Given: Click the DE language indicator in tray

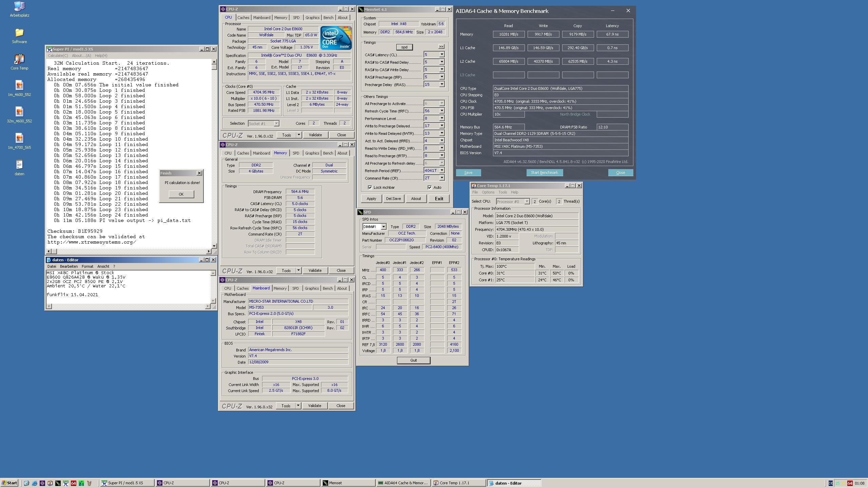Looking at the screenshot, I should coord(830,483).
